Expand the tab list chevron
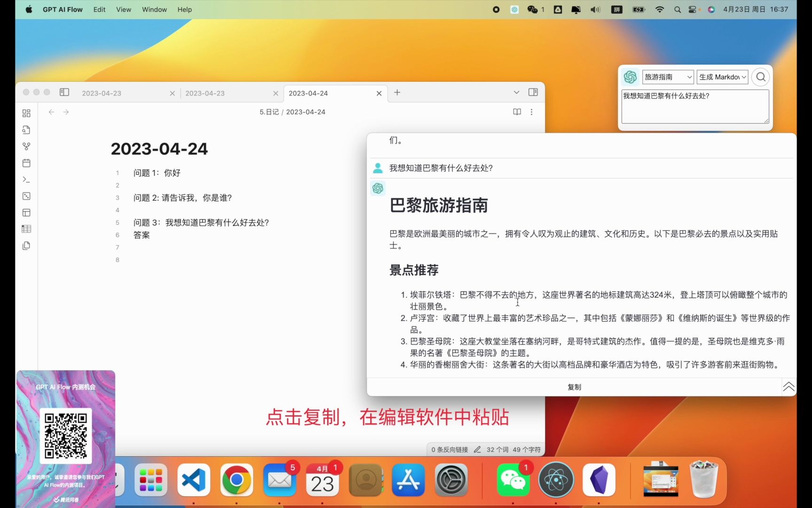 pos(516,93)
